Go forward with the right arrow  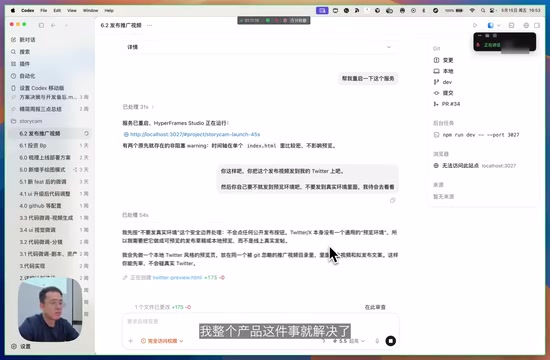66,25
